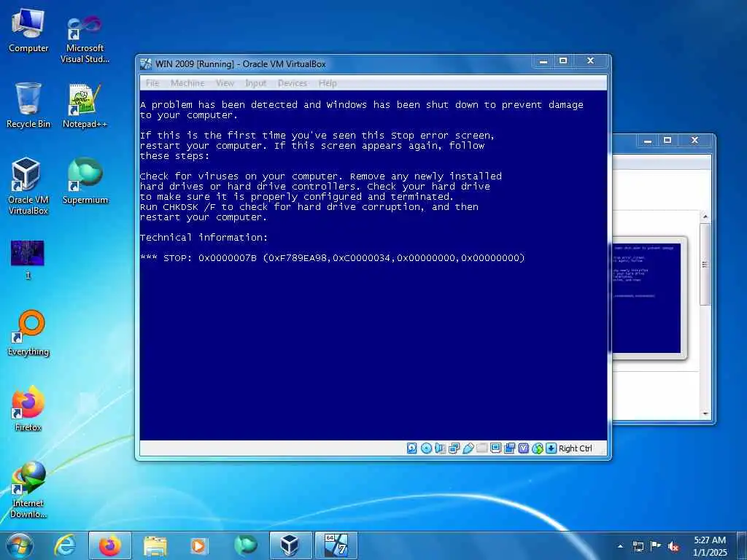This screenshot has height=560, width=747.
Task: Select the Supermium desktop shortcut
Action: click(85, 181)
